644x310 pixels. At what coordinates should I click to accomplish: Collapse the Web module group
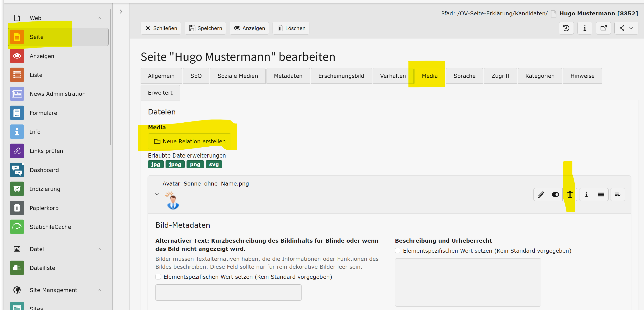[99, 18]
